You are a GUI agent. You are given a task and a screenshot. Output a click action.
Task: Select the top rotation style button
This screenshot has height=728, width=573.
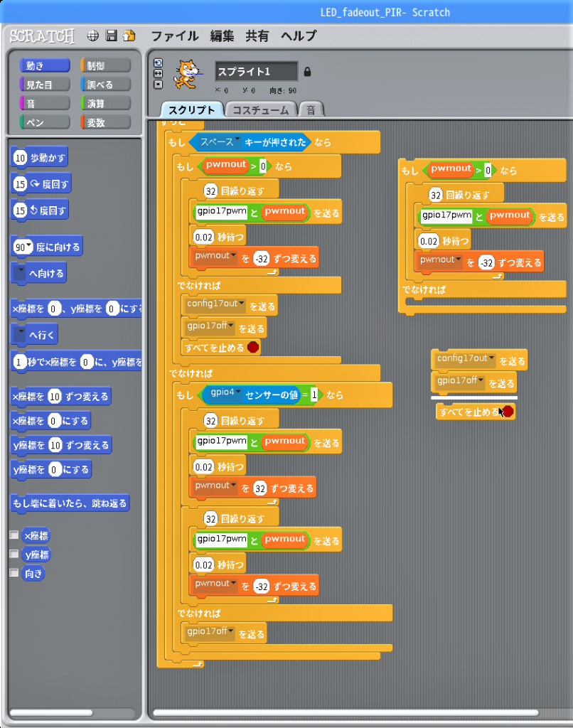158,63
